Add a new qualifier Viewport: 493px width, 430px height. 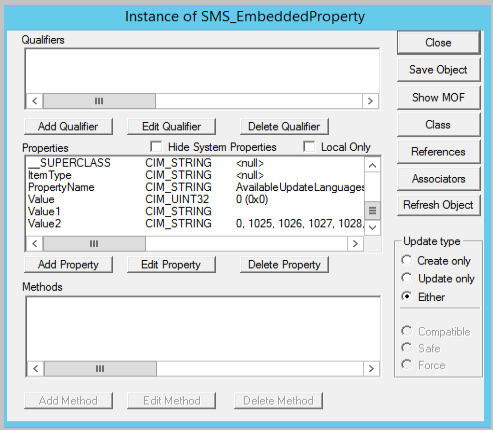[x=68, y=127]
